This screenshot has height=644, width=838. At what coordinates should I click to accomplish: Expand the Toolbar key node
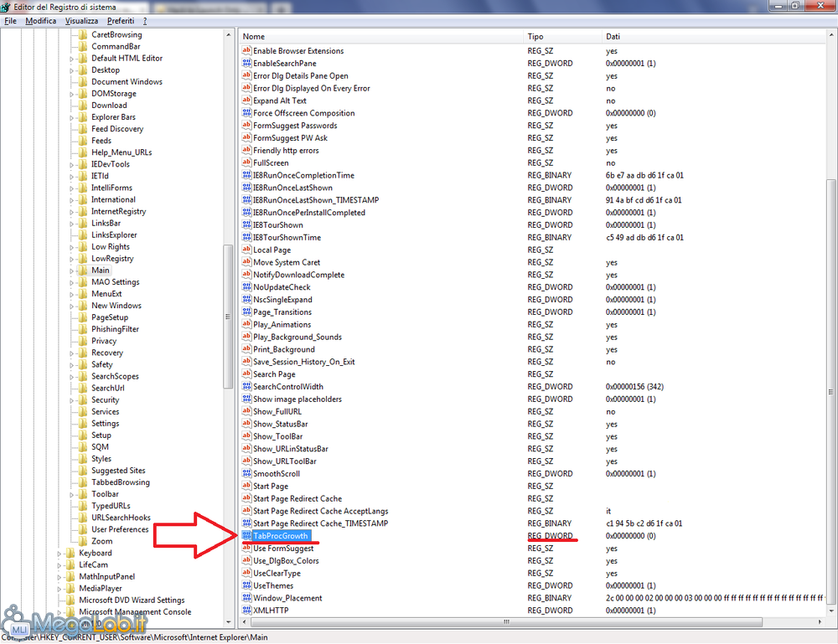click(x=71, y=494)
